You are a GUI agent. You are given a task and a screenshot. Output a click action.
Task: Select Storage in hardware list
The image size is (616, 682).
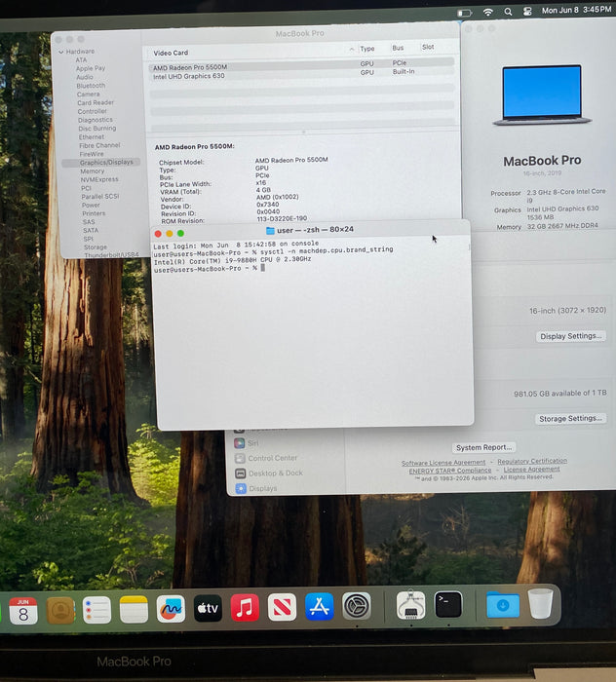(x=96, y=247)
